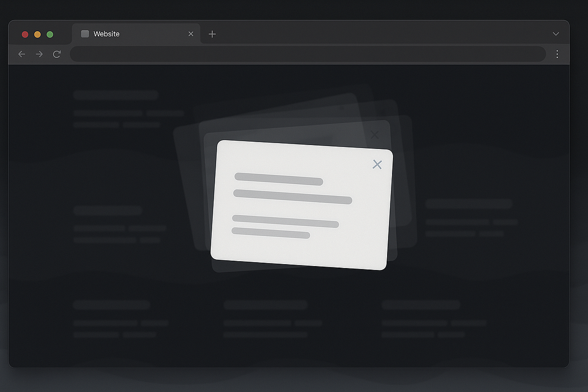Open the three-dot browser menu
The width and height of the screenshot is (588, 392).
tap(557, 54)
